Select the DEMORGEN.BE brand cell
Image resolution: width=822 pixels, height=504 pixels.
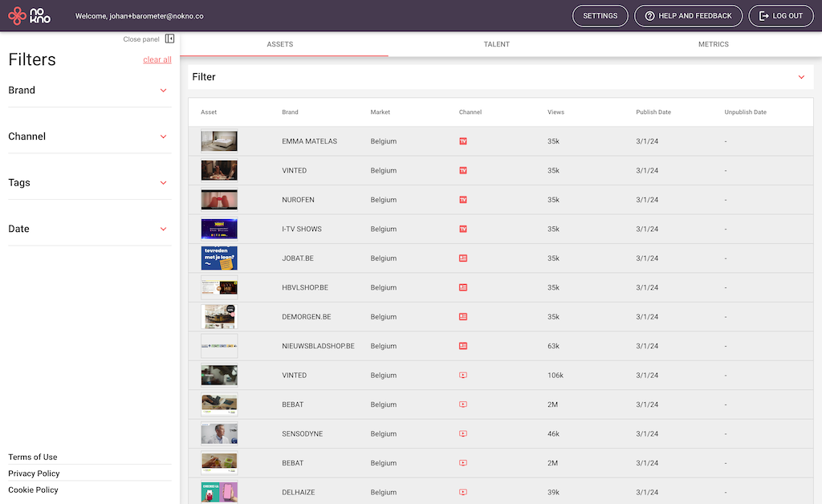coord(306,317)
